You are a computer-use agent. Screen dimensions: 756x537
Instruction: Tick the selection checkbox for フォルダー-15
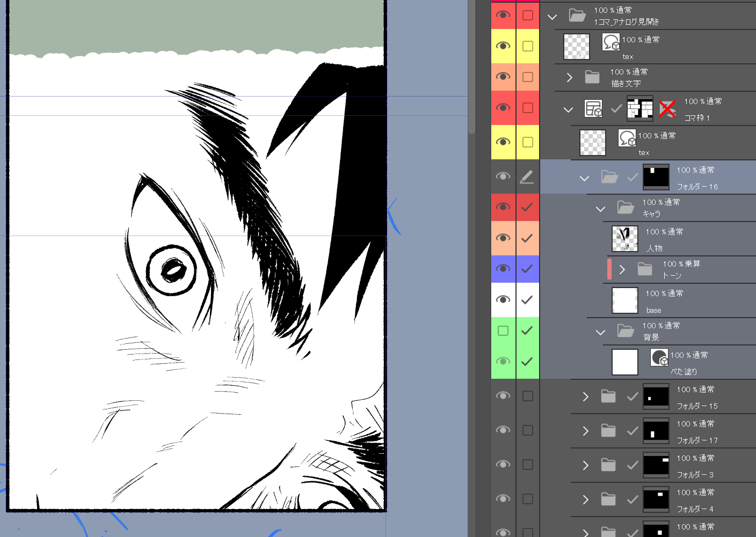click(528, 396)
